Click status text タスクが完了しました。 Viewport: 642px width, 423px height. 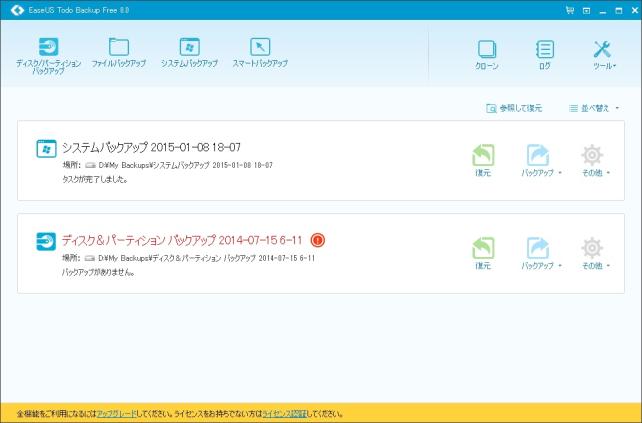click(95, 179)
